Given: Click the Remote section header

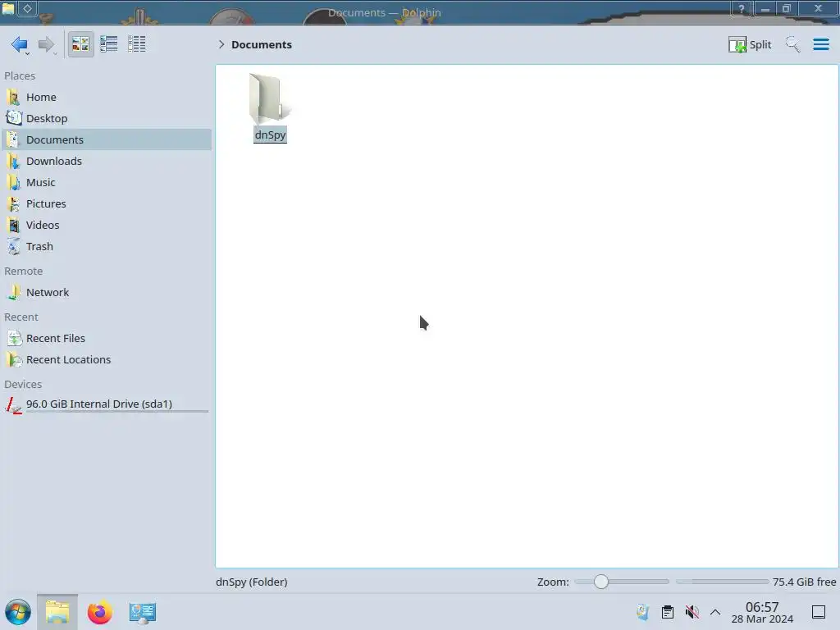Looking at the screenshot, I should [x=24, y=271].
